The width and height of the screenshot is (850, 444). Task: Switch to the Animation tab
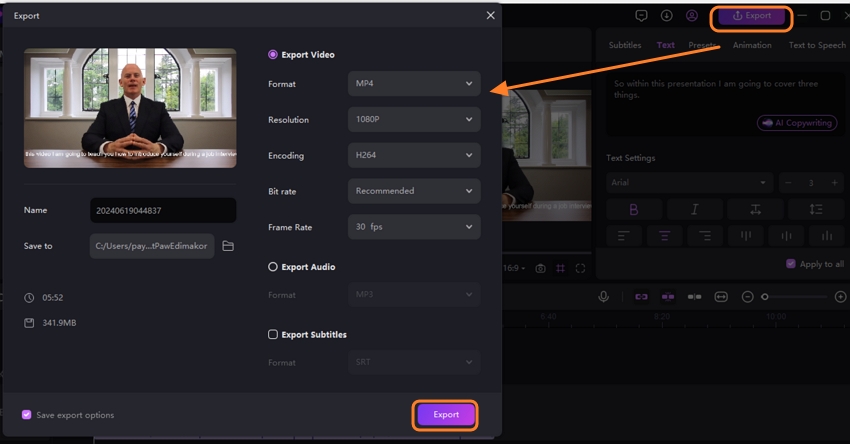point(752,45)
